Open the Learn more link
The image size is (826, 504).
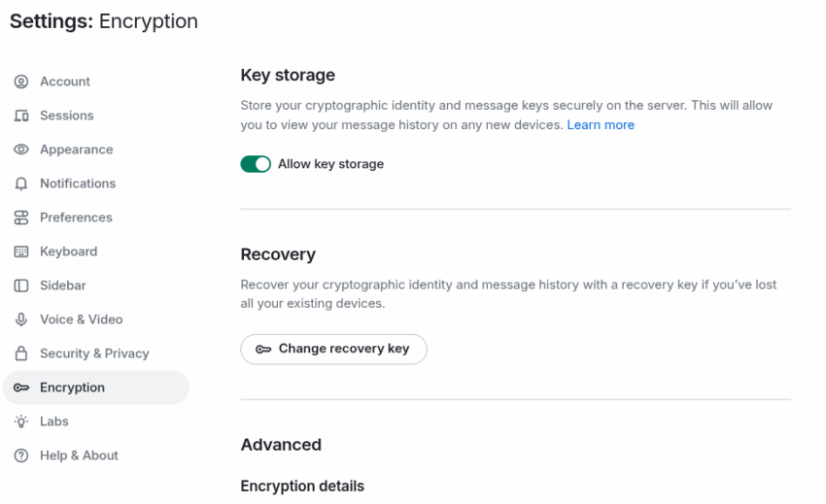601,125
